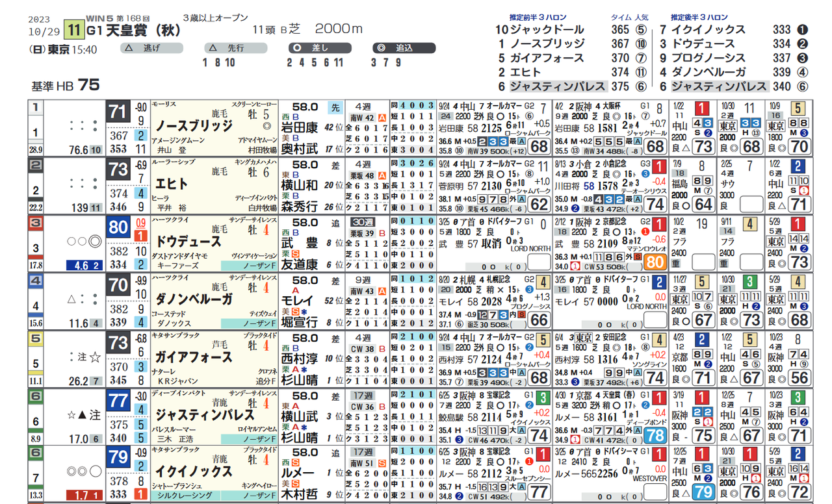Click the 先 badge in ノースブリッジ row
Image resolution: width=832 pixels, height=504 pixels.
[335, 107]
